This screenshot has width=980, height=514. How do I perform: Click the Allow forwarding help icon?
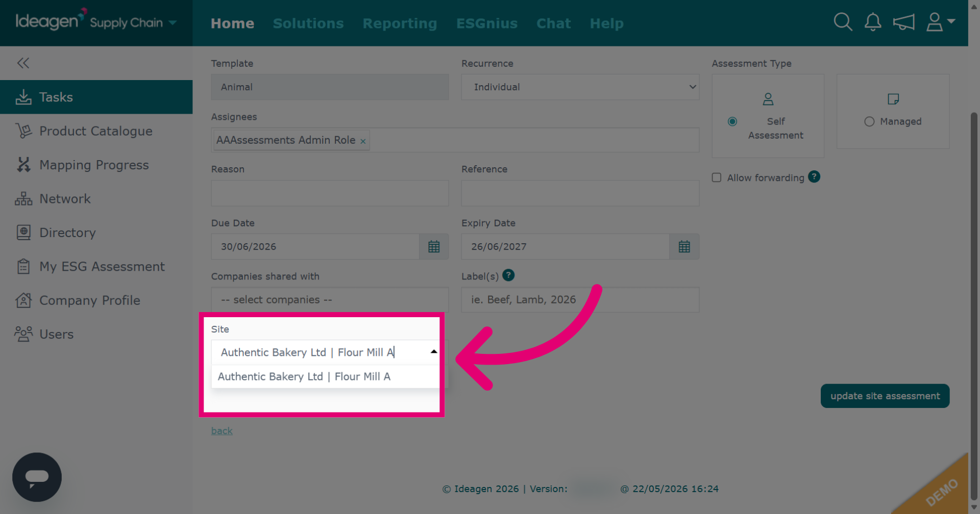click(x=814, y=177)
